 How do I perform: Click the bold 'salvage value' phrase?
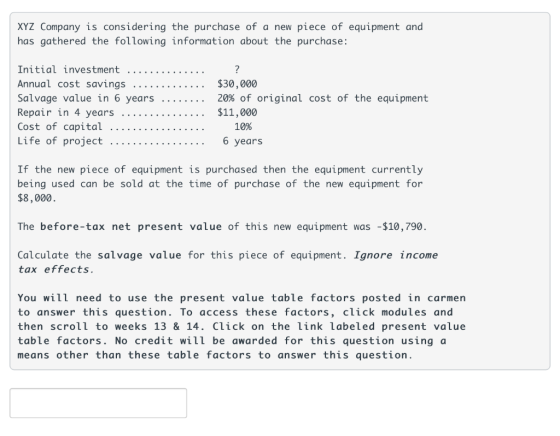(139, 255)
